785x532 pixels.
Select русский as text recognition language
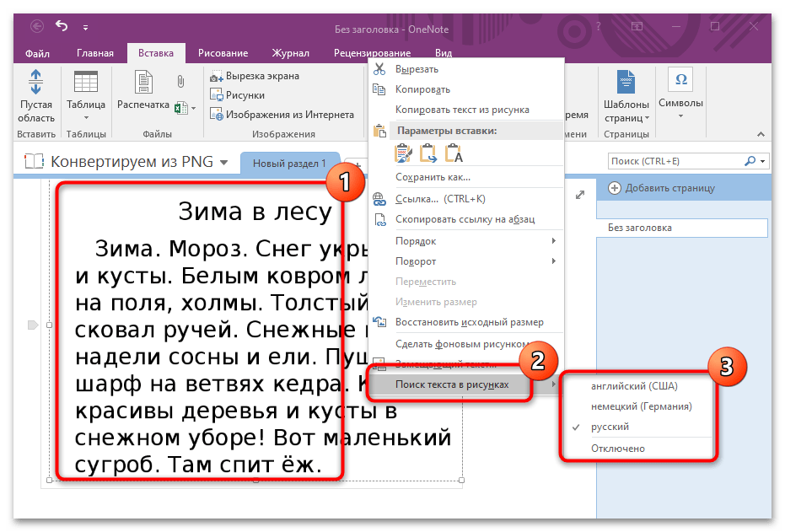pyautogui.click(x=610, y=427)
